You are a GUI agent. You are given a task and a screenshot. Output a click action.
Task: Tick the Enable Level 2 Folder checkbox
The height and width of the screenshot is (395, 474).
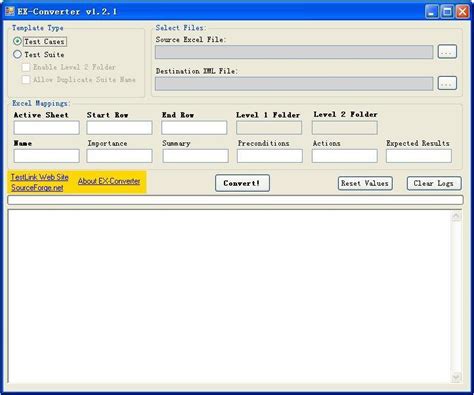coord(26,67)
